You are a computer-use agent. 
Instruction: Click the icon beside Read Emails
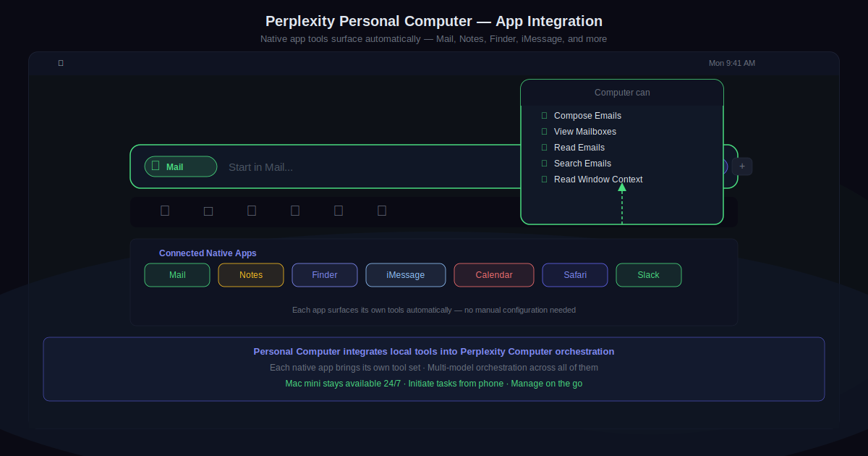click(544, 148)
